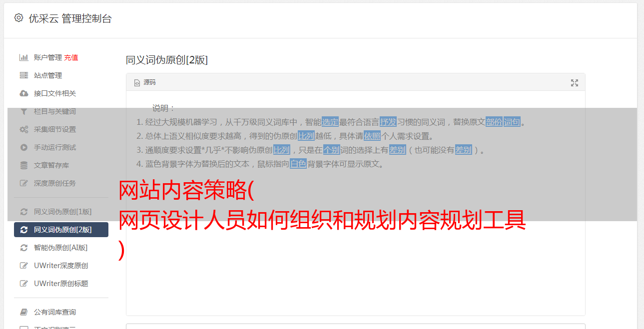Click the 源码 source code icon
The width and height of the screenshot is (644, 329).
[137, 83]
